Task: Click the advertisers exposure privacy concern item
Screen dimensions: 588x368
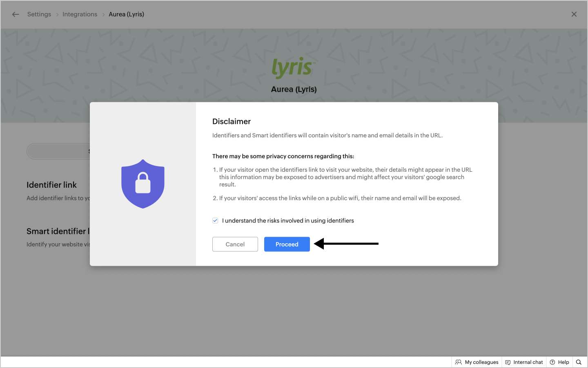Action: (345, 177)
